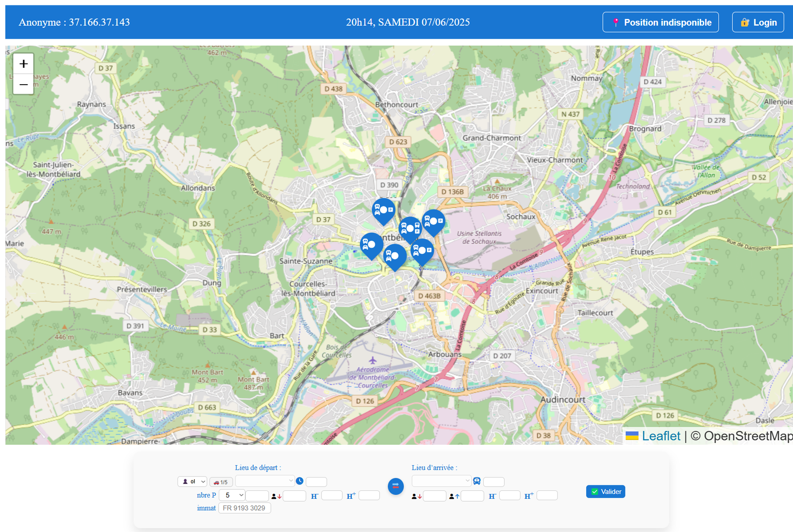793x532 pixels.
Task: Click the 'immat' label
Action: [x=206, y=508]
